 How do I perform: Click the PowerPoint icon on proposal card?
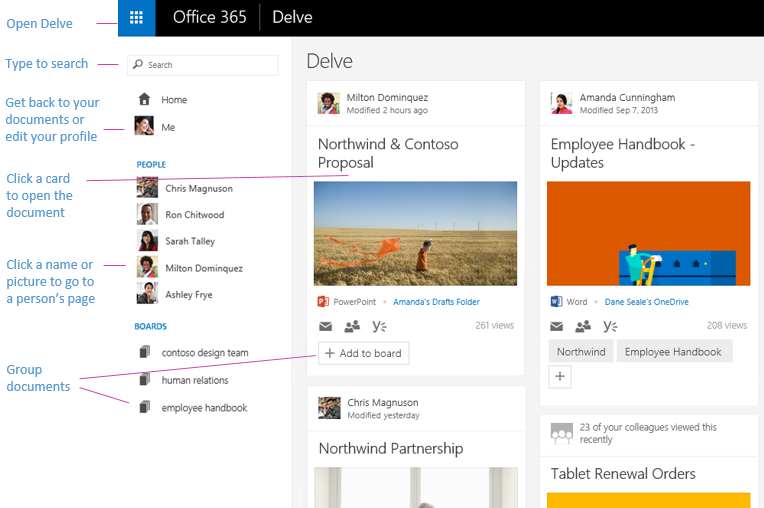point(323,301)
